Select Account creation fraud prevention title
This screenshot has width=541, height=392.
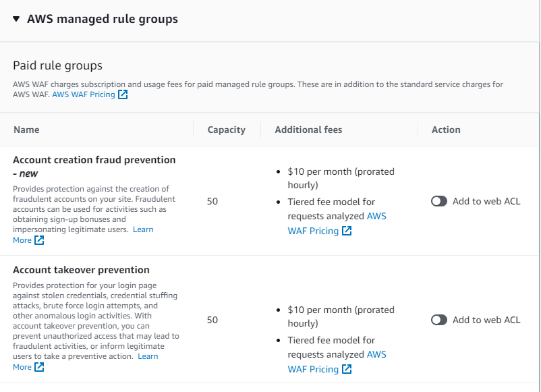tap(94, 160)
